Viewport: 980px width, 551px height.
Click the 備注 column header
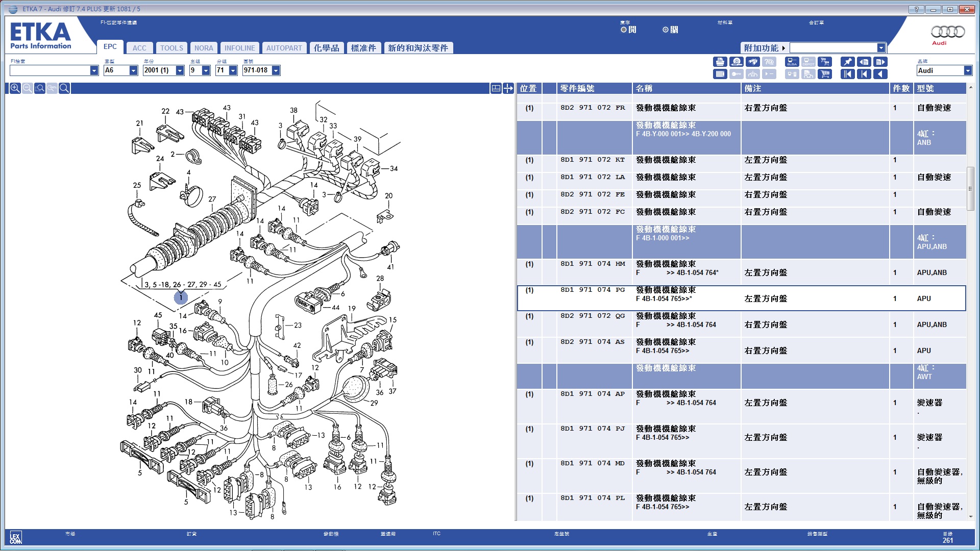815,88
